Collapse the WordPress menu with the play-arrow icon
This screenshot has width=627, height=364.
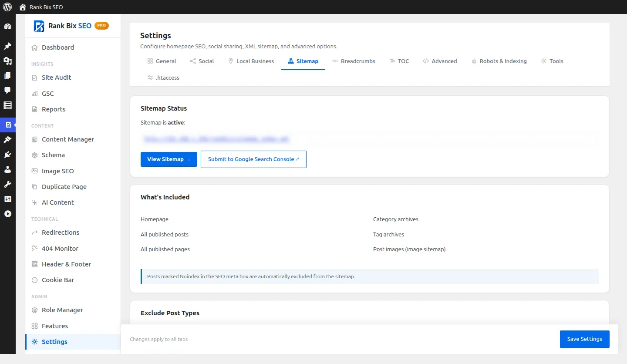point(7,214)
